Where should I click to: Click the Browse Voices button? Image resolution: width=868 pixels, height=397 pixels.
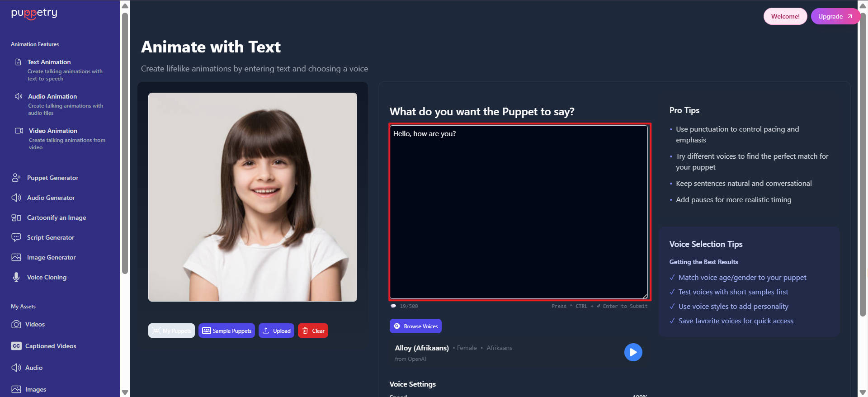(415, 326)
